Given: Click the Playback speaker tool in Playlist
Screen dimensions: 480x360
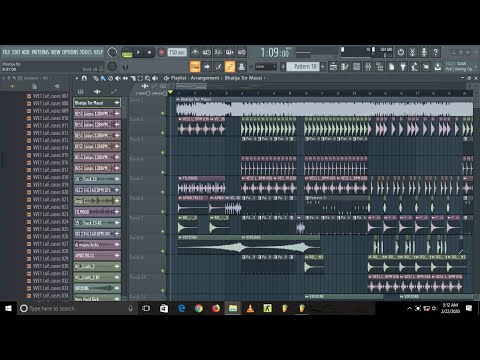Looking at the screenshot, I should tap(155, 78).
